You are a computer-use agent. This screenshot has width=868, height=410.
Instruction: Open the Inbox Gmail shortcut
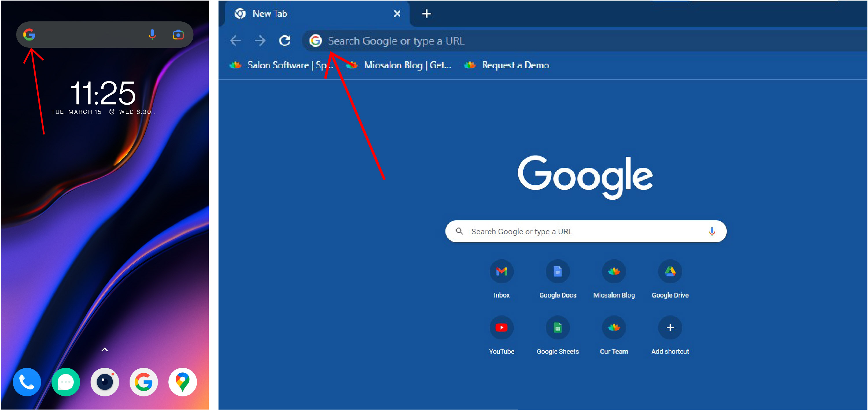501,279
